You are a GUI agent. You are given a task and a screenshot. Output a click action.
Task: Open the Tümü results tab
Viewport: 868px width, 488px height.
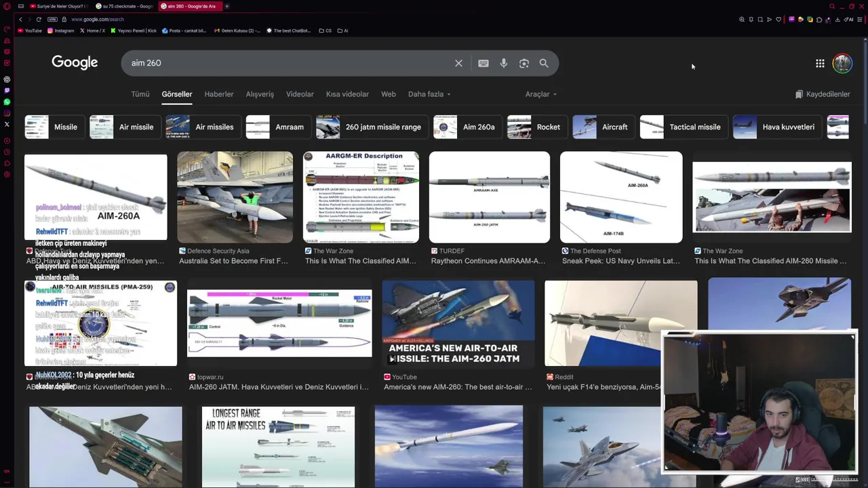(140, 94)
